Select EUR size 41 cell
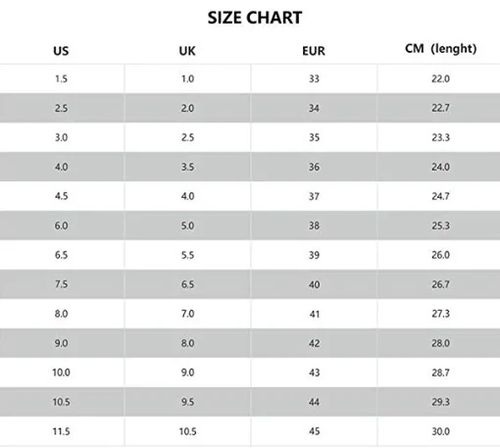This screenshot has height=448, width=500. point(314,314)
